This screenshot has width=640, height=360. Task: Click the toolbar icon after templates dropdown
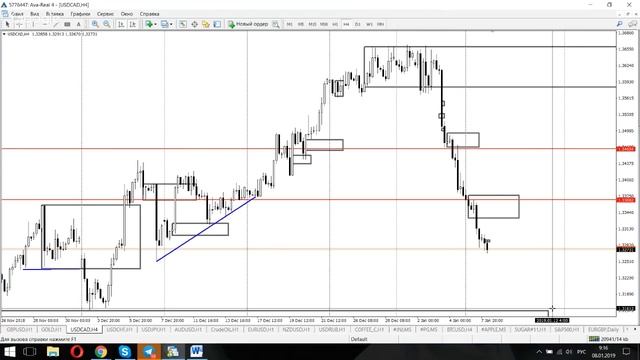pyautogui.click(x=183, y=24)
